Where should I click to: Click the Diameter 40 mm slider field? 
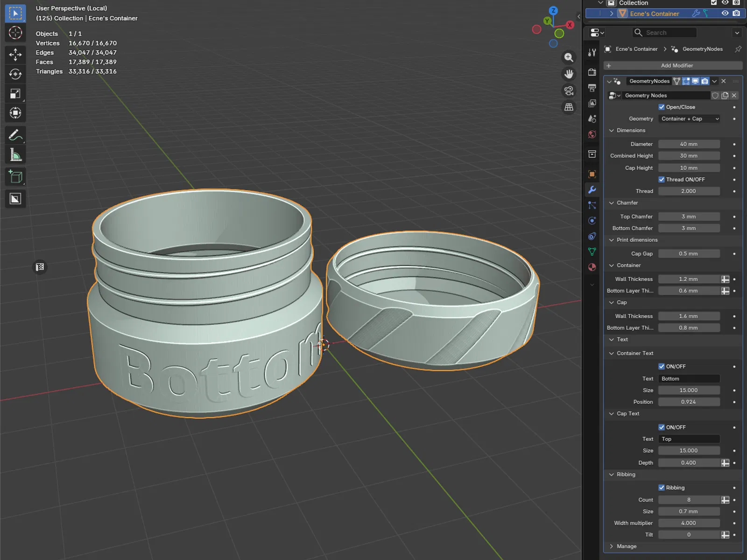(x=689, y=144)
